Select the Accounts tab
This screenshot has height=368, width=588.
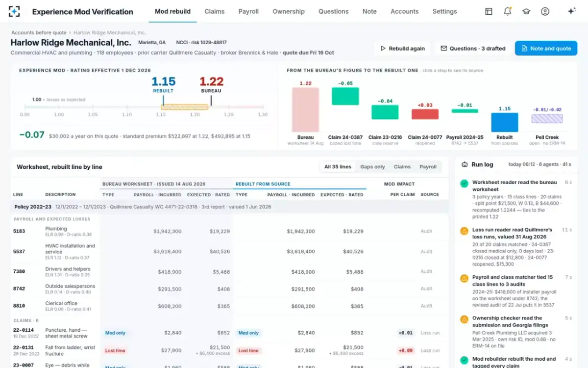click(x=405, y=11)
